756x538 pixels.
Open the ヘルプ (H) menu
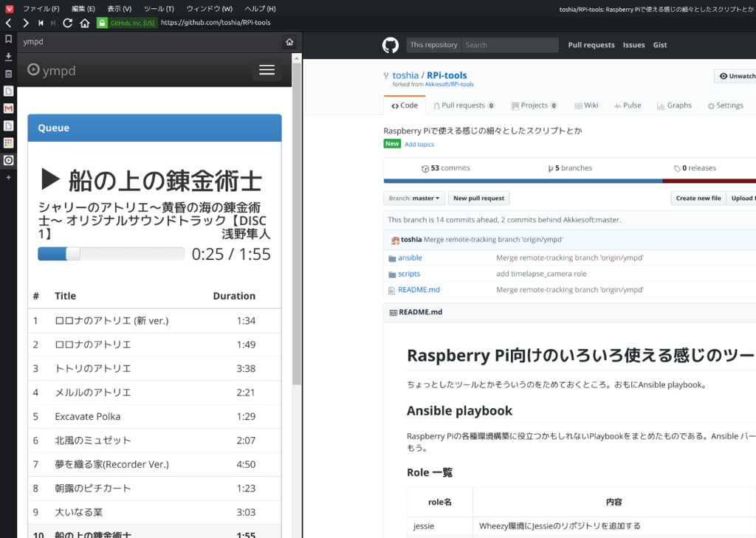[261, 9]
